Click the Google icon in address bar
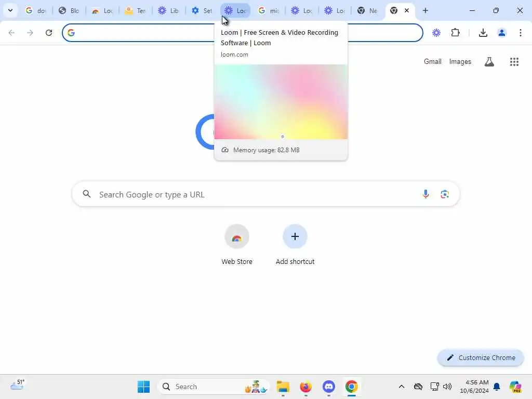The height and width of the screenshot is (399, 532). (x=71, y=33)
